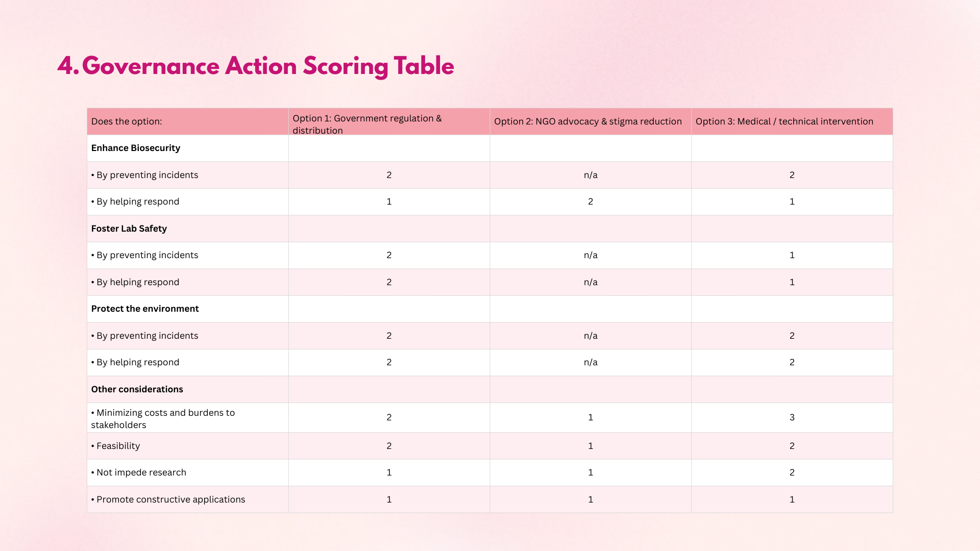This screenshot has width=980, height=551.
Task: Click the 'Governance Action Scoring Table' slide title
Action: click(x=256, y=66)
